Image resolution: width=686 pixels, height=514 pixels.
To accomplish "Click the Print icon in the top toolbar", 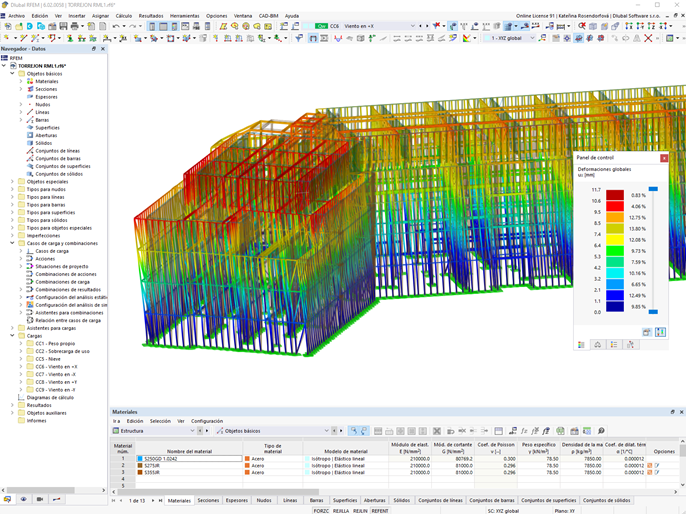I will pyautogui.click(x=76, y=27).
